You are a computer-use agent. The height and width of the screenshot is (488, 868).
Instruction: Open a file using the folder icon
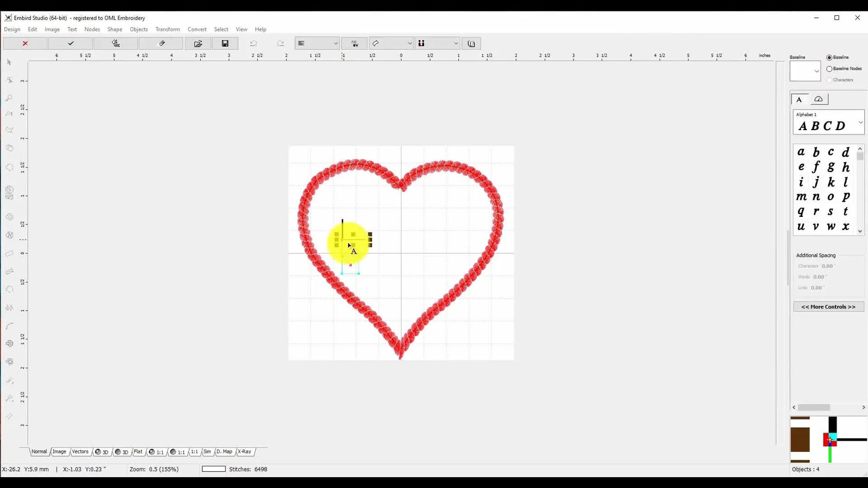[198, 43]
